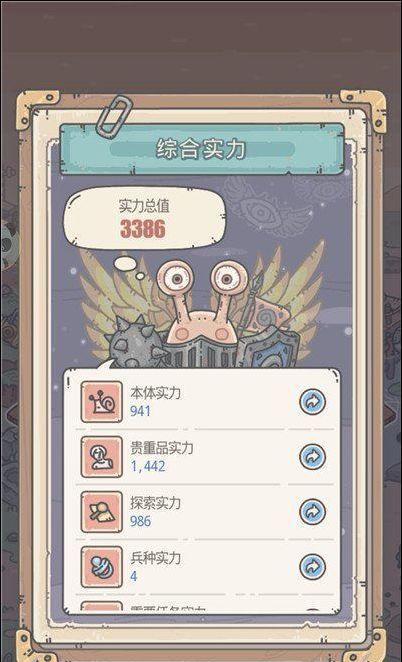Tap the snail icon beside 本体实力
Viewport: 402px width, 662px height.
tap(102, 402)
